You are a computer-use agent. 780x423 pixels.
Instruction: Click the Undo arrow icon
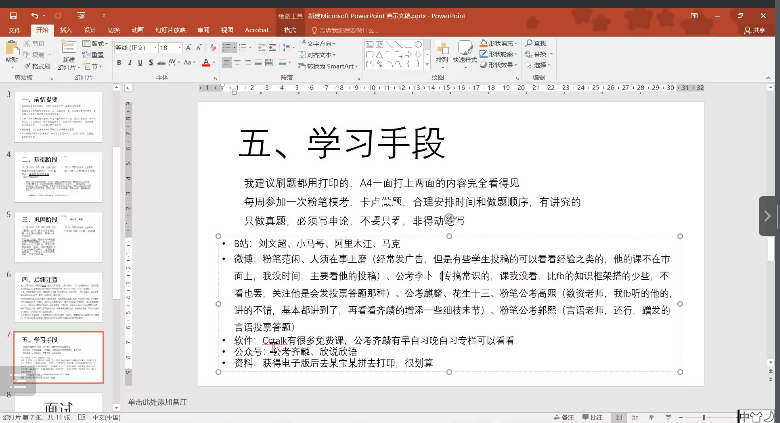click(34, 16)
